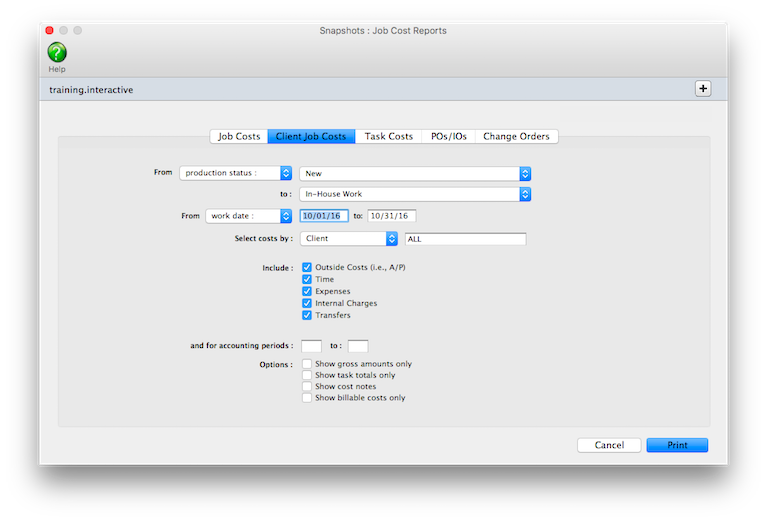The image size is (767, 521).
Task: Click the end date field showing 10/31/16
Action: (x=392, y=216)
